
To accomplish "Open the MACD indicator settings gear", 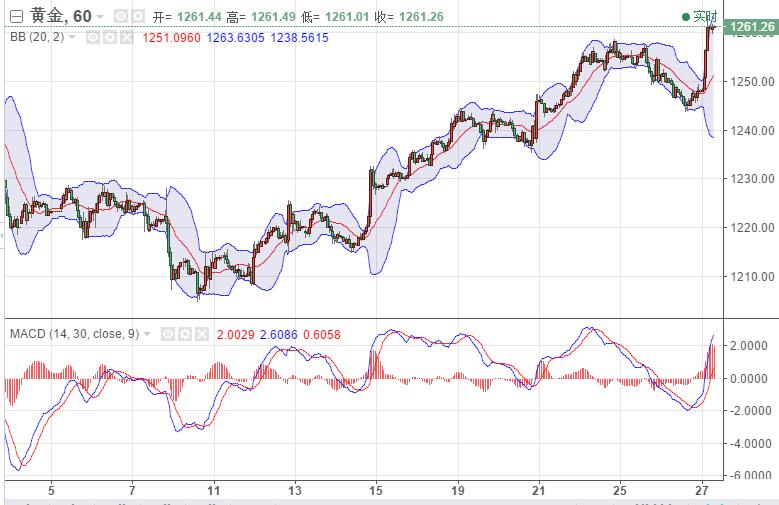I will point(185,333).
